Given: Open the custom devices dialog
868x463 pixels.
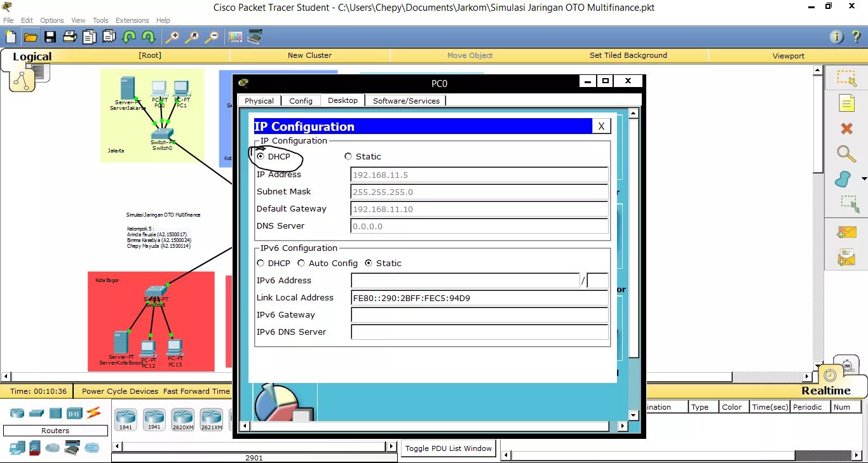Looking at the screenshot, I should (255, 37).
